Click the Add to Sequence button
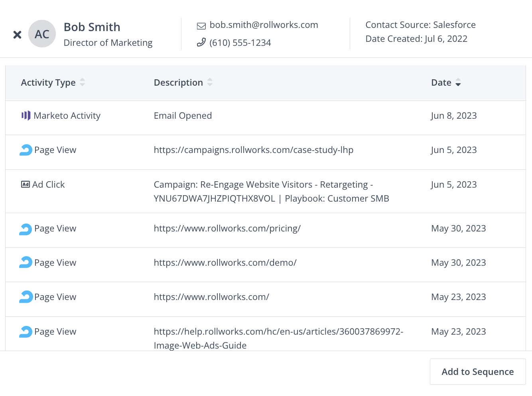Screen dimensions: 532x396 point(477,372)
